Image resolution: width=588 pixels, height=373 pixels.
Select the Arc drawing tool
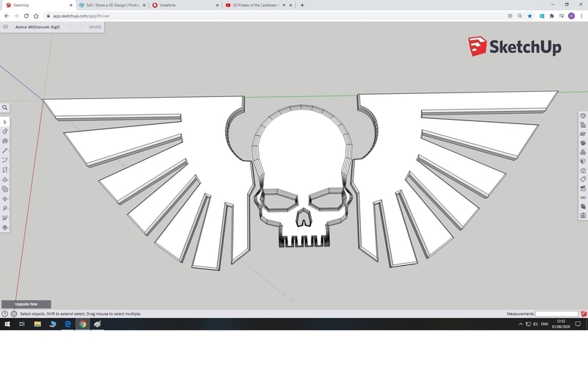[5, 160]
